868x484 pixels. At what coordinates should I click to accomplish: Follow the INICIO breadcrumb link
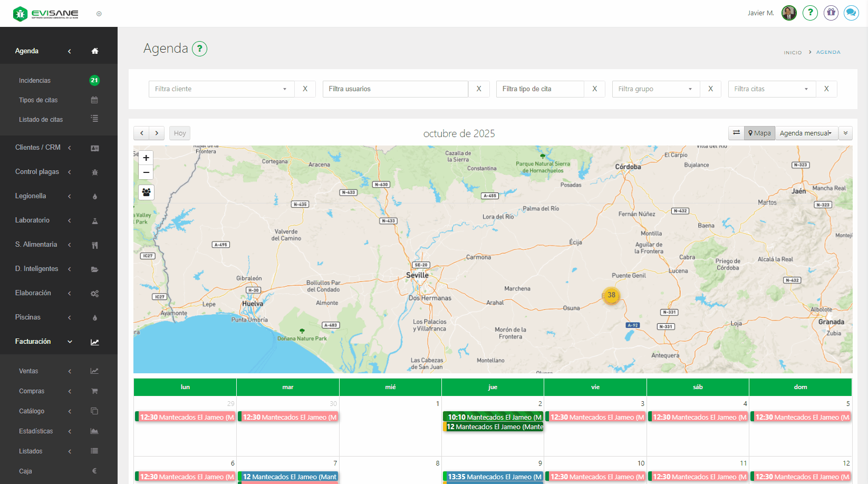coord(793,52)
